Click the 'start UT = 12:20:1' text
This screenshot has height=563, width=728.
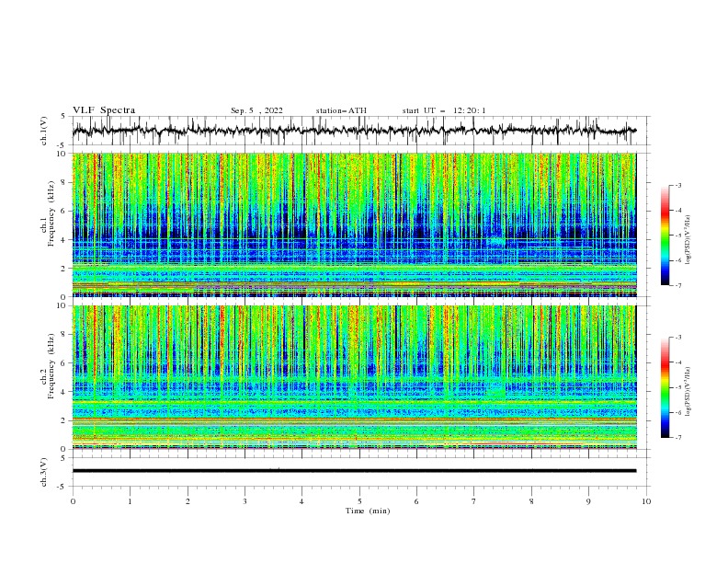coord(444,110)
